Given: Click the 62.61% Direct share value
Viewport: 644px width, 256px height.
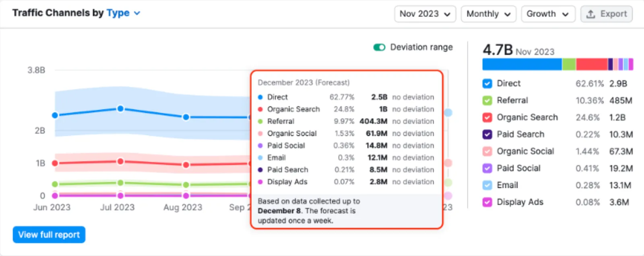Looking at the screenshot, I should click(x=590, y=83).
